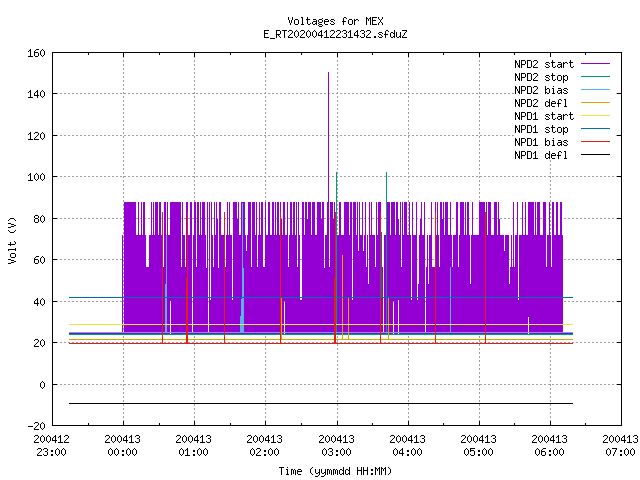Click the red NPD1 bias legend line
Image resolution: width=640 pixels, height=480 pixels.
click(595, 142)
